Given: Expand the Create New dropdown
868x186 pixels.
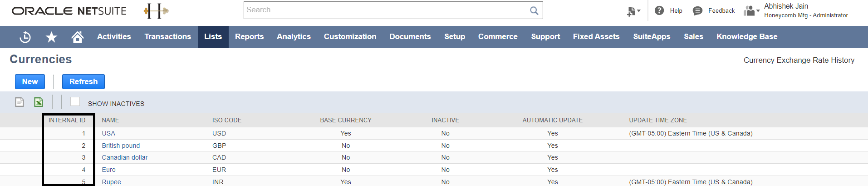Looking at the screenshot, I should (x=633, y=11).
